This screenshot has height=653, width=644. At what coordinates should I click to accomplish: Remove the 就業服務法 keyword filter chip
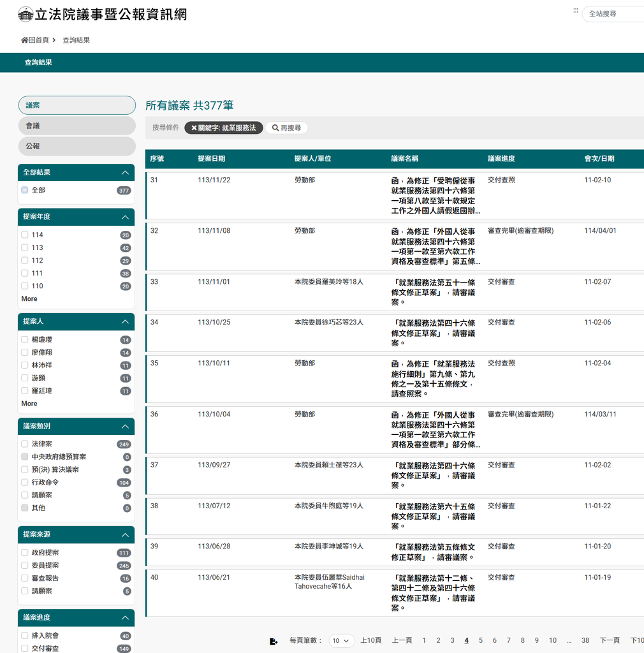pos(194,128)
